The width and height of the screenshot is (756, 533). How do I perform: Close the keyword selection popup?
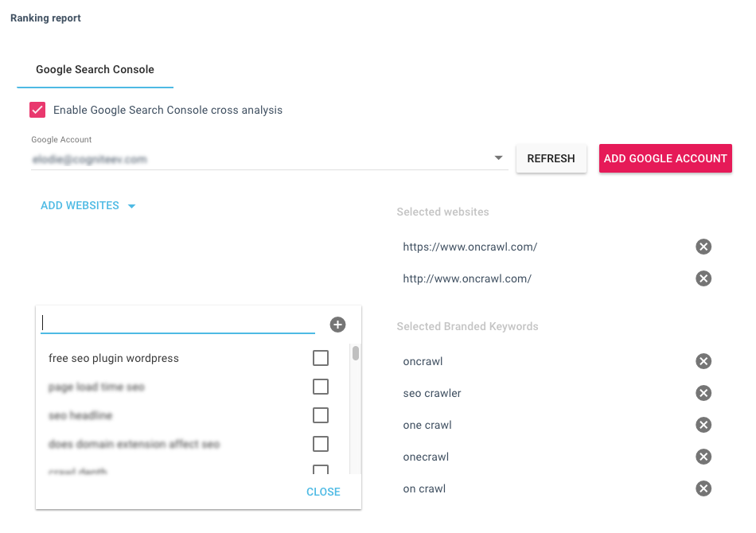click(x=323, y=492)
